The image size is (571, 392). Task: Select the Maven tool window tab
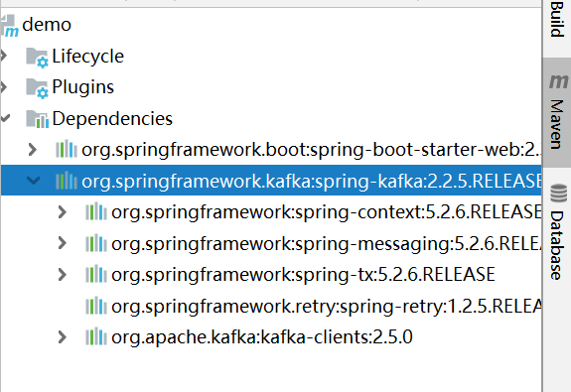point(557,112)
